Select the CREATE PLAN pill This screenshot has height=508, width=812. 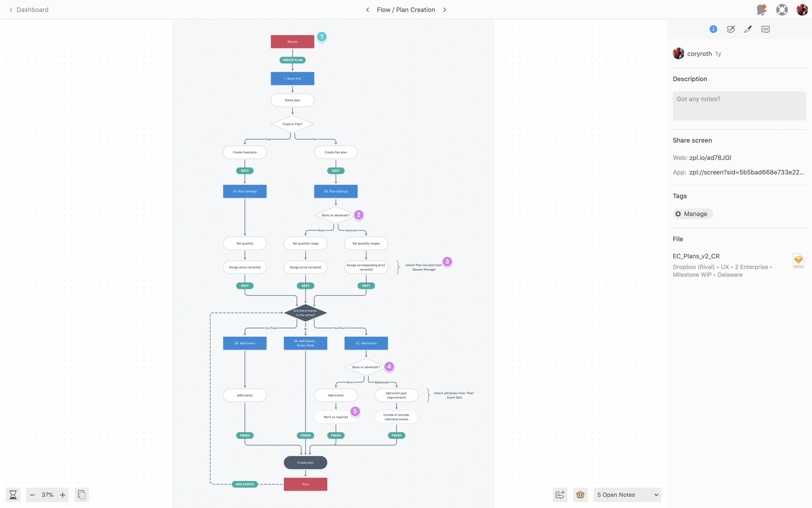point(292,60)
